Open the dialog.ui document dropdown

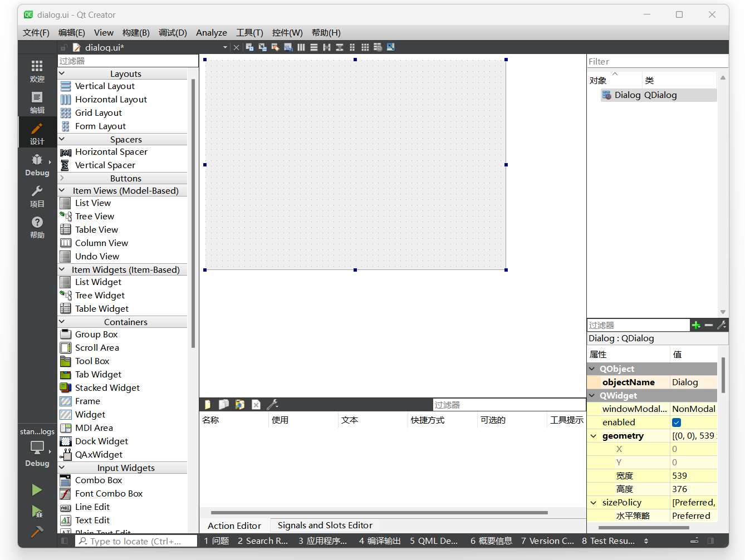[225, 47]
